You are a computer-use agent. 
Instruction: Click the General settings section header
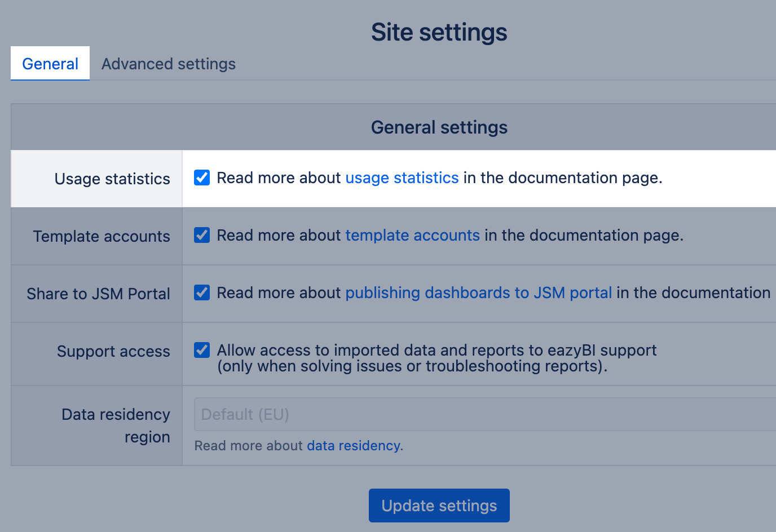[439, 127]
